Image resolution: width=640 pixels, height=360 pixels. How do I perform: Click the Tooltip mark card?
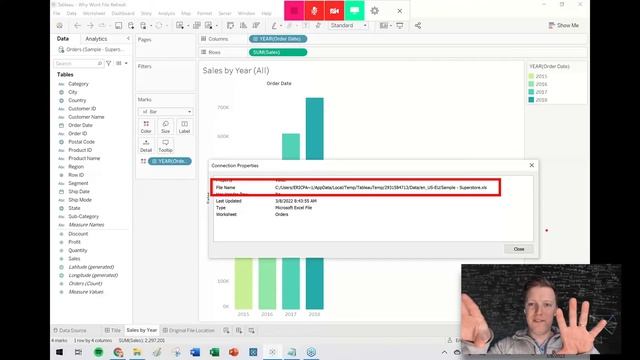(165, 146)
